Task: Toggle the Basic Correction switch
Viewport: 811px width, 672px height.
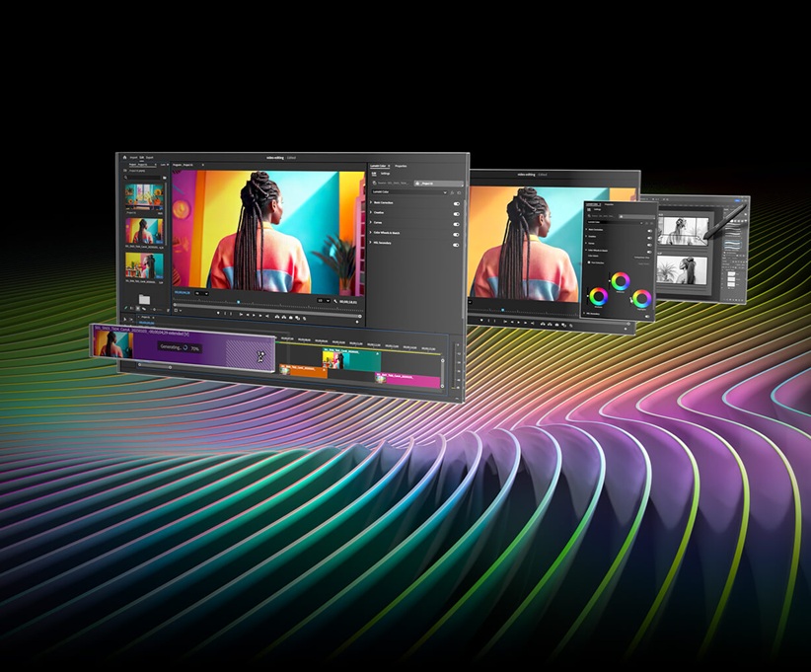Action: (x=457, y=204)
